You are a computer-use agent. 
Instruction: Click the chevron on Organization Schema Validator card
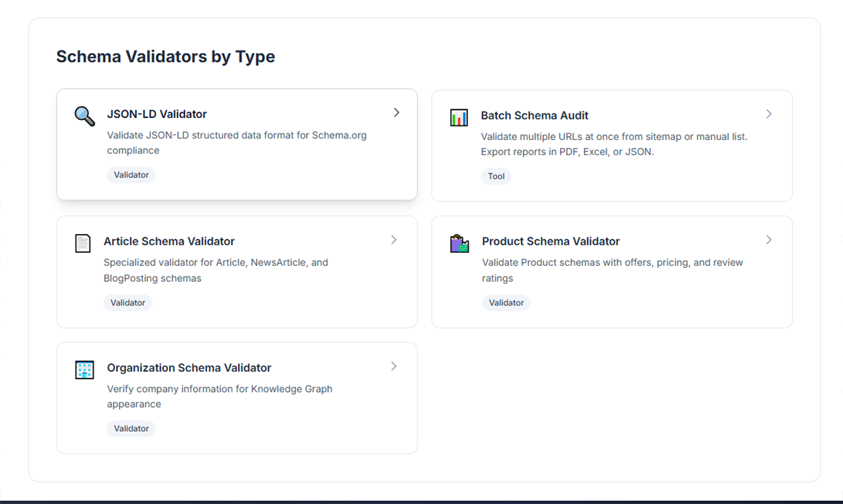click(394, 366)
